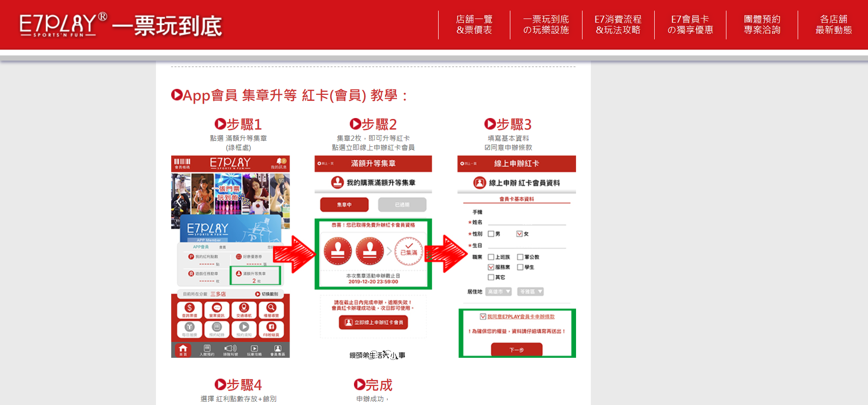Open the 苓雅區 district dropdown
The image size is (868, 405).
click(x=530, y=292)
